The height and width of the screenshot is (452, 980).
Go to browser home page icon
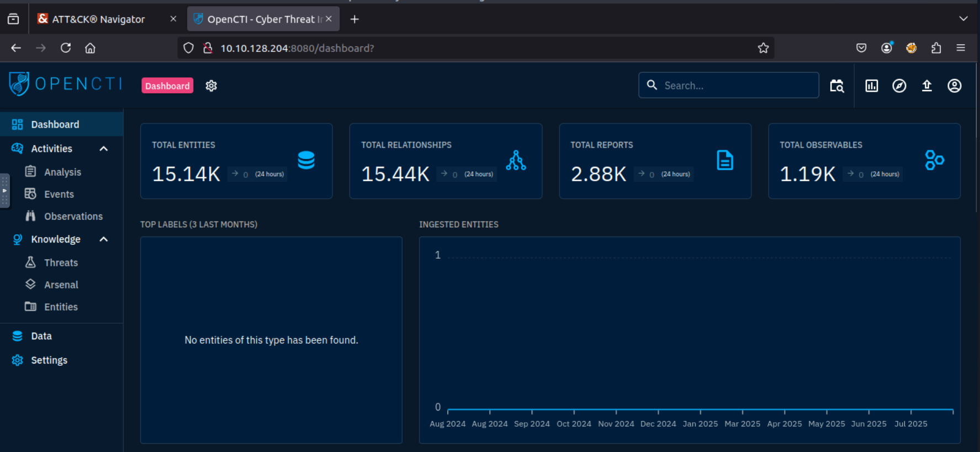tap(90, 48)
